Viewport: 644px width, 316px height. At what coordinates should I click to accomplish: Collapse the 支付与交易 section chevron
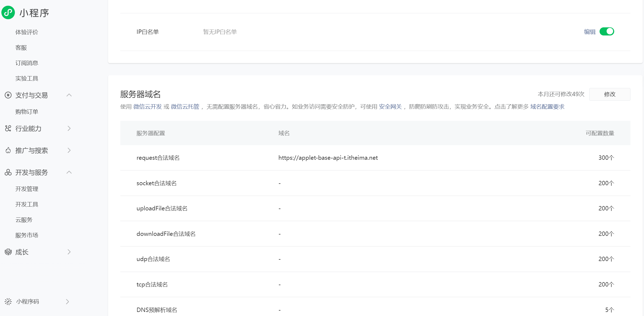tap(69, 95)
